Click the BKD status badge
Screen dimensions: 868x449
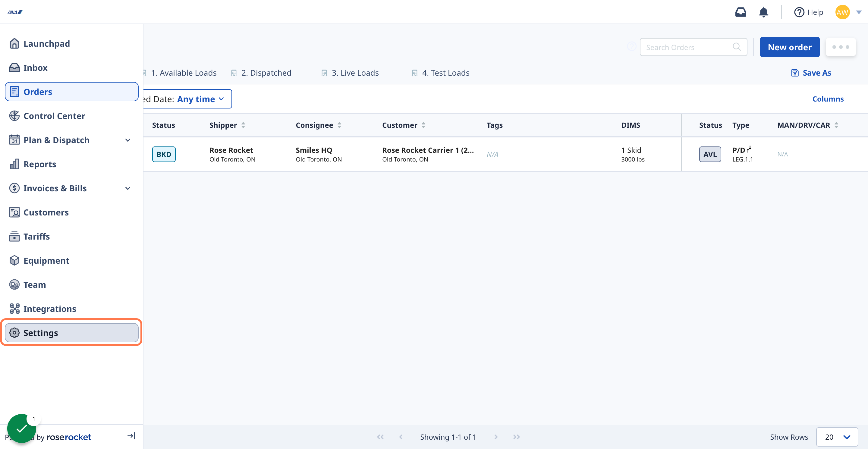pos(164,154)
